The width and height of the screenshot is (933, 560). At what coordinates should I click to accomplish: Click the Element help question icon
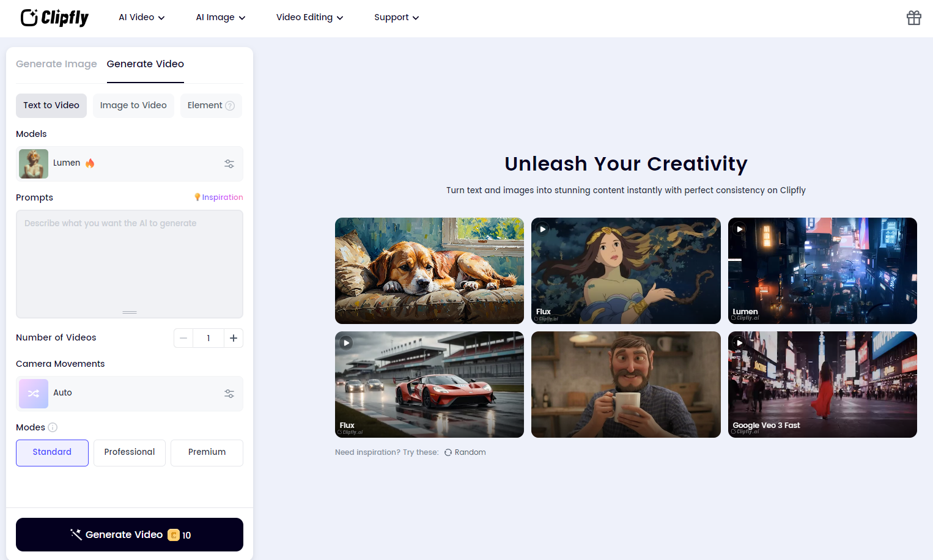click(x=230, y=106)
